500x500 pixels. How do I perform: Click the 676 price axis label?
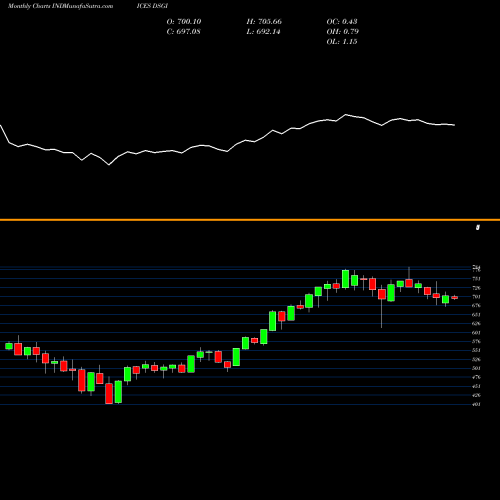[x=476, y=306]
